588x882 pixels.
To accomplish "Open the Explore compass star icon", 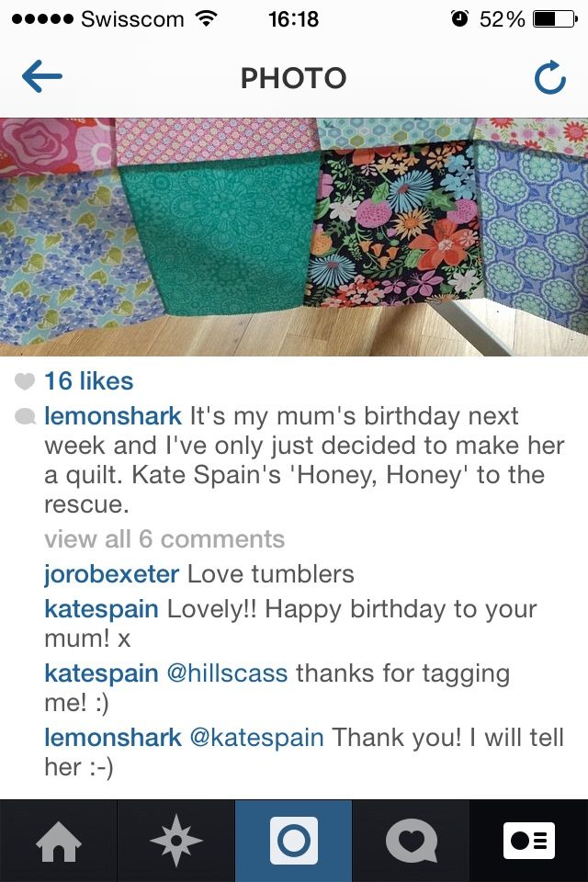I will click(x=176, y=841).
